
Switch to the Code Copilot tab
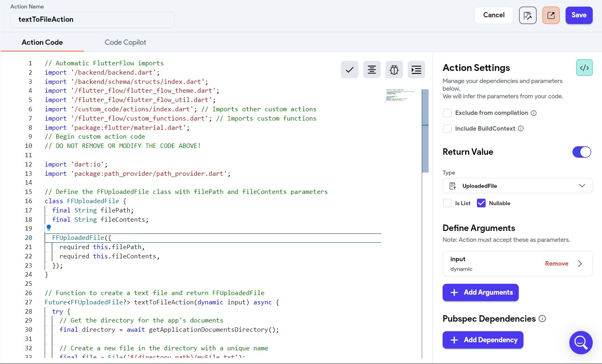tap(125, 42)
